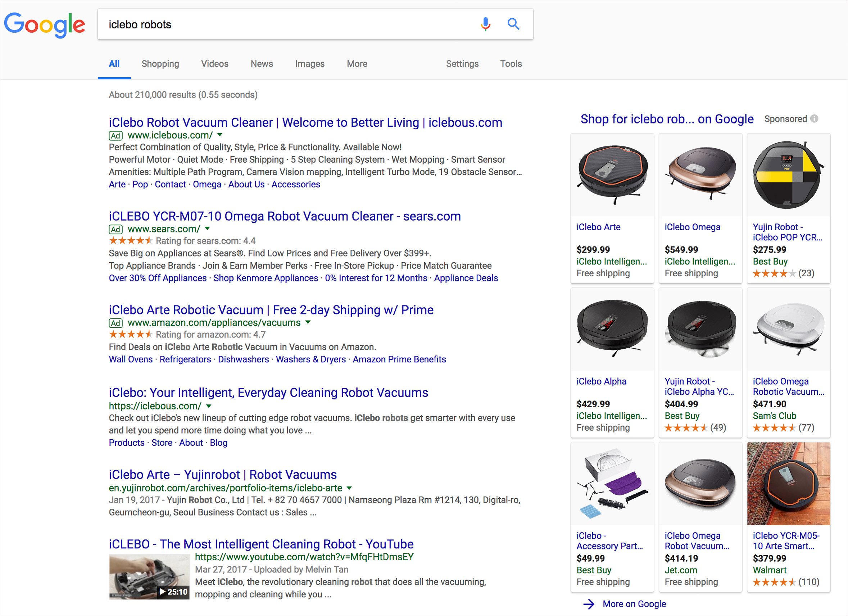
Task: Click silver iClebo Omega Sam's Club image
Action: pyautogui.click(x=788, y=329)
